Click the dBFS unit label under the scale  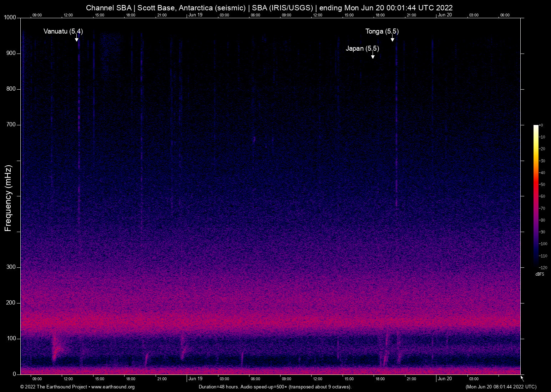tap(540, 274)
